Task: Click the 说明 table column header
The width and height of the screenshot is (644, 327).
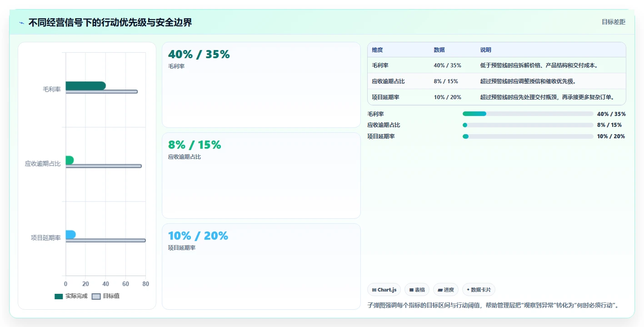Action: click(x=485, y=50)
